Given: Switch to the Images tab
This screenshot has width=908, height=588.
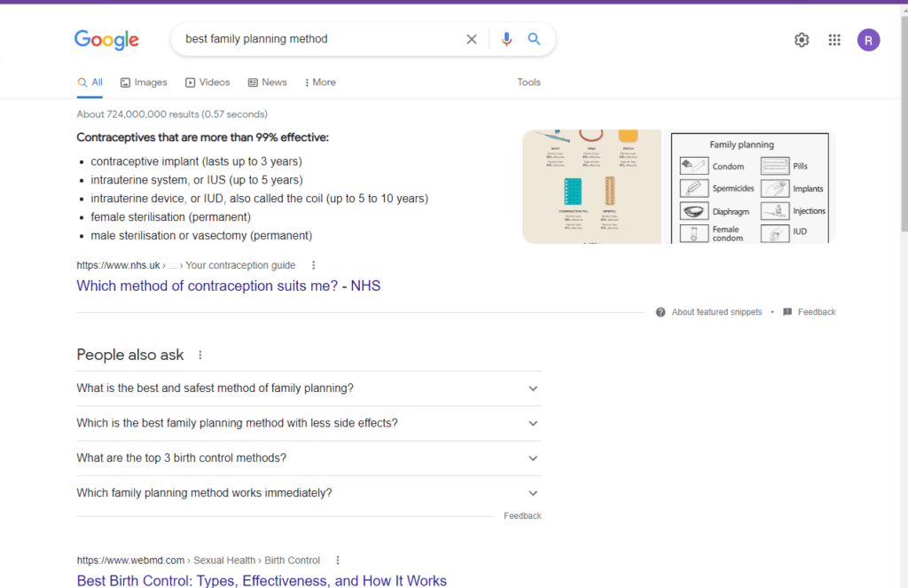Looking at the screenshot, I should [144, 82].
